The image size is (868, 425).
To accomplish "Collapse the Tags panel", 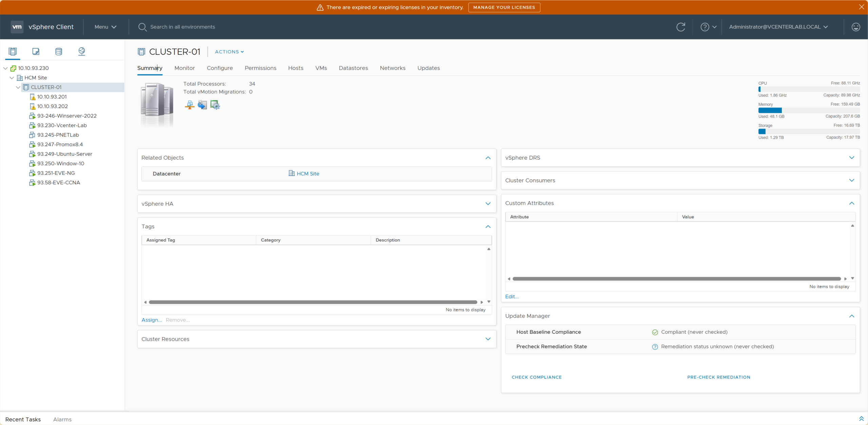I will coord(488,226).
